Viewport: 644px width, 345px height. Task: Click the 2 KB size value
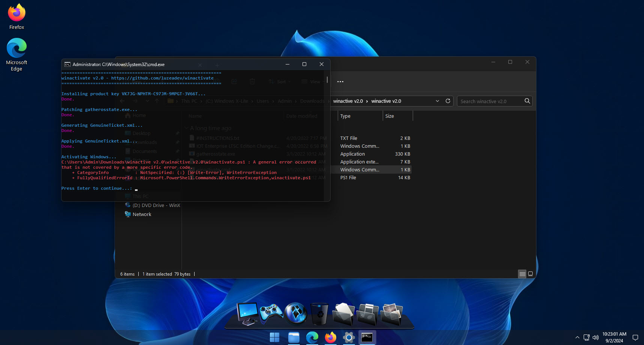405,138
